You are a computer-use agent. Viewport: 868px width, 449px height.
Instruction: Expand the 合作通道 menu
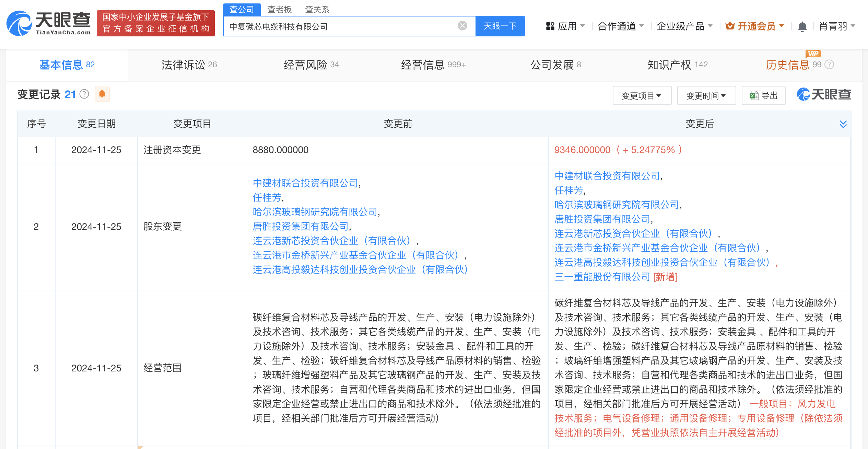pos(620,26)
